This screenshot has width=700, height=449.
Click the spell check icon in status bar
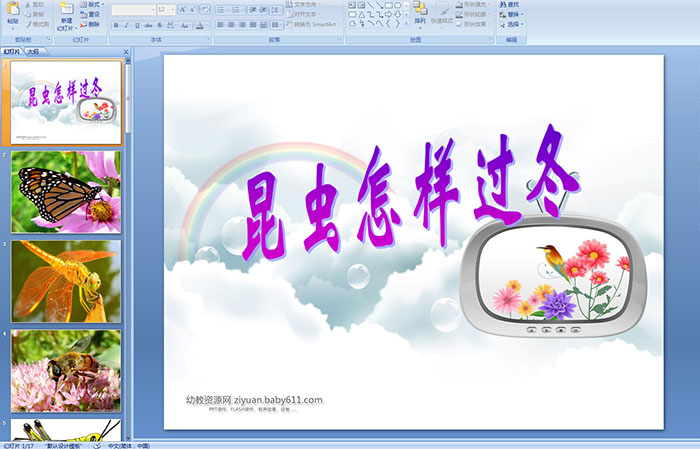pos(98,445)
